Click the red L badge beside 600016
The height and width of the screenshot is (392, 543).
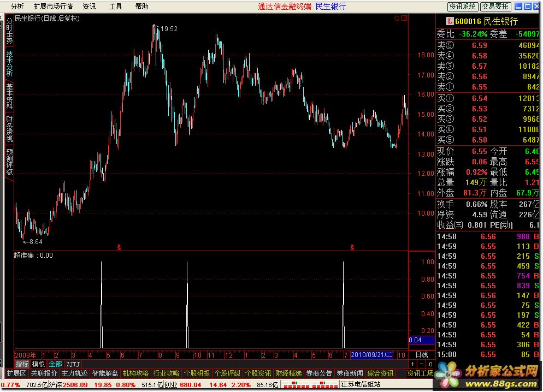(450, 21)
